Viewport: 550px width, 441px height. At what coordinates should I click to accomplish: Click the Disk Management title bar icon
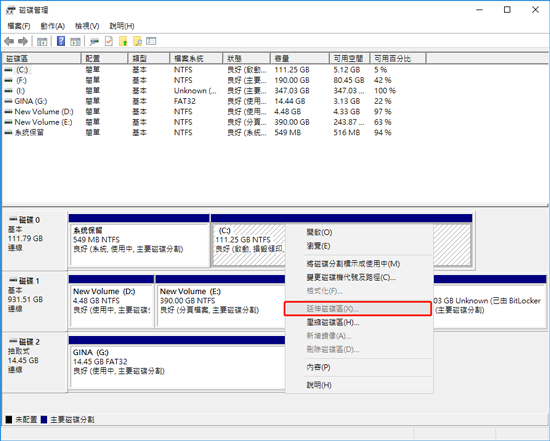(x=11, y=10)
